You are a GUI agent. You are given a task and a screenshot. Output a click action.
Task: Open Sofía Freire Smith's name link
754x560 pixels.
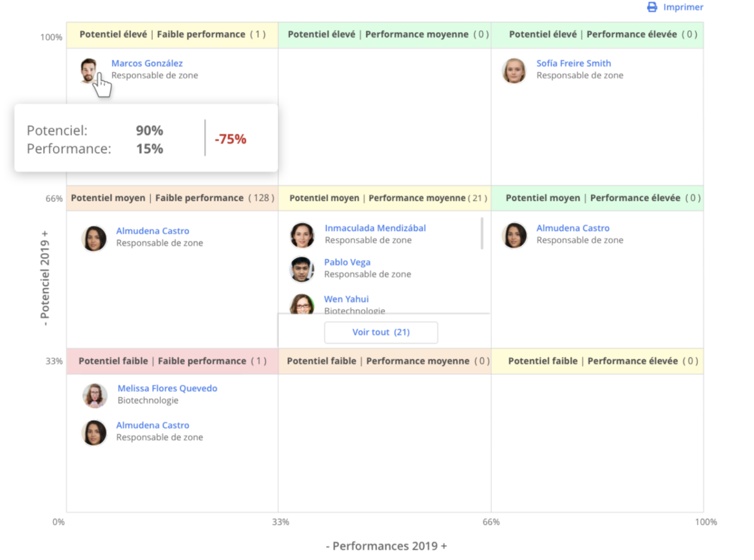pyautogui.click(x=574, y=63)
